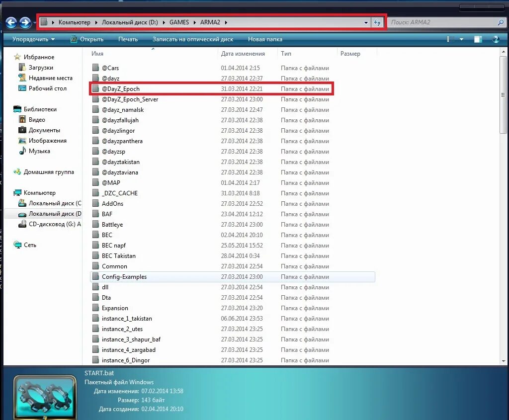Click the @DayZ_Epoch folder icon
The width and height of the screenshot is (509, 420).
coord(95,88)
